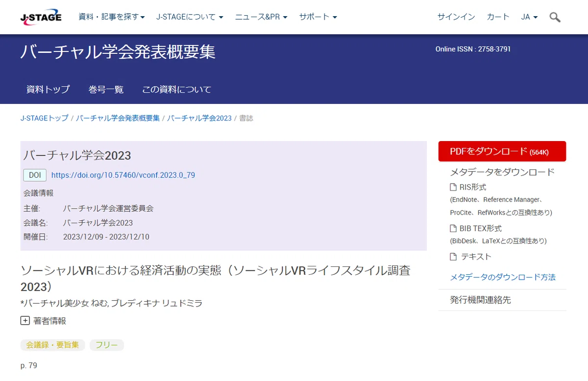This screenshot has height=381, width=588.
Task: Open the 巻号一覧 tab
Action: [x=106, y=90]
